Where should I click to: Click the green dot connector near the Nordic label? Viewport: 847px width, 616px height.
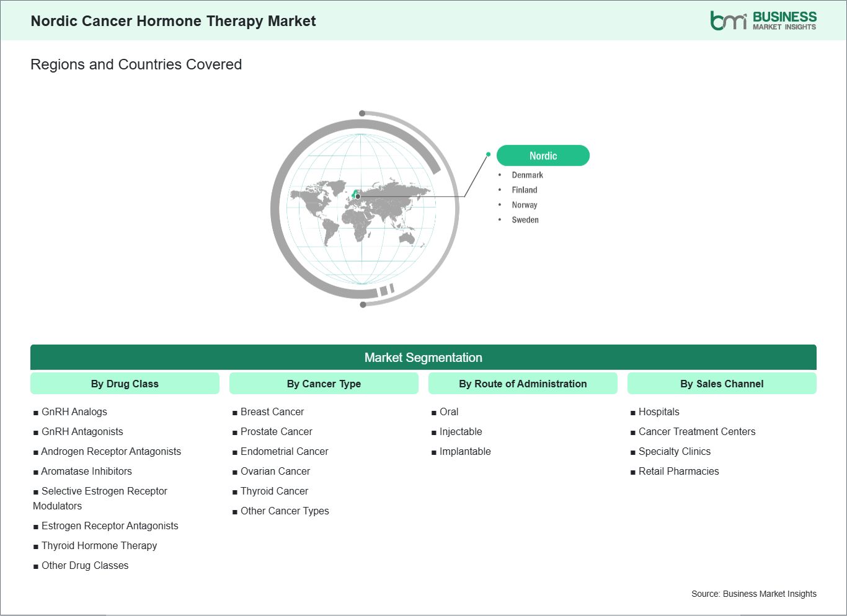tap(489, 154)
